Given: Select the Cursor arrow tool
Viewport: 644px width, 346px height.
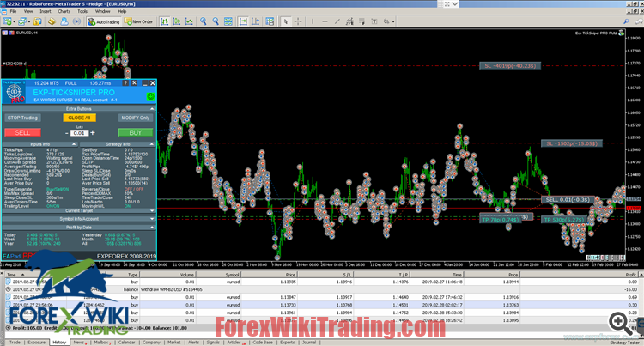Looking at the screenshot, I should click(286, 21).
